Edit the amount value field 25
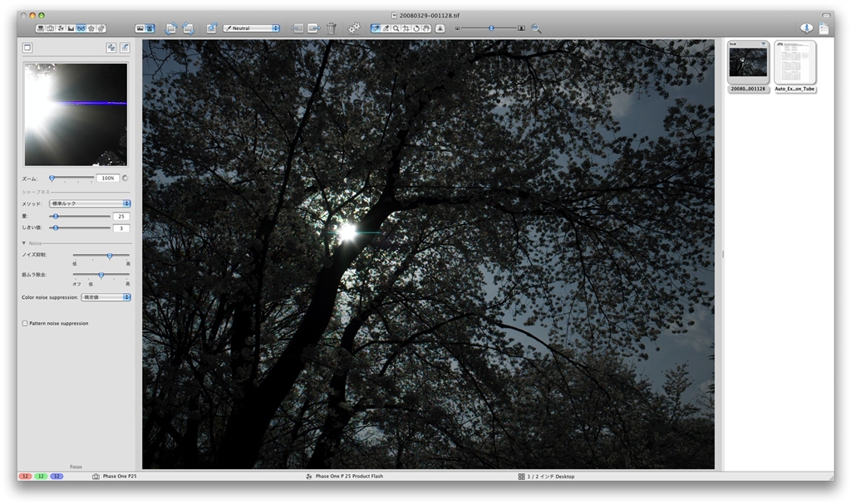The image size is (851, 504). [x=121, y=216]
